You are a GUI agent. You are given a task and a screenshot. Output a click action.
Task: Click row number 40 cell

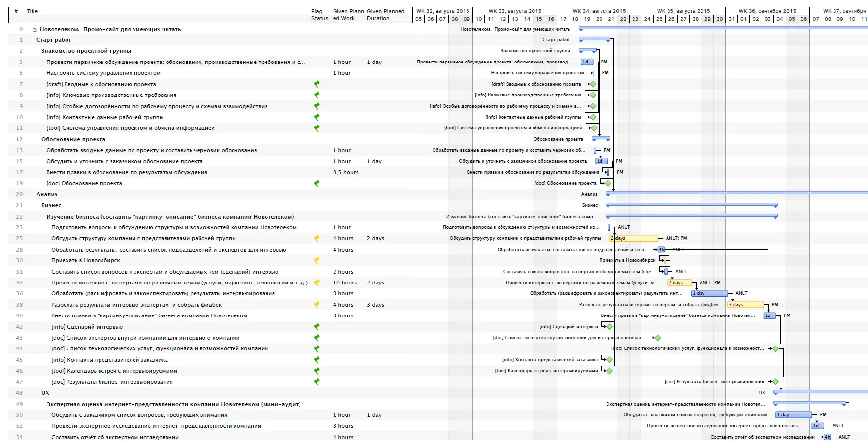coord(19,315)
